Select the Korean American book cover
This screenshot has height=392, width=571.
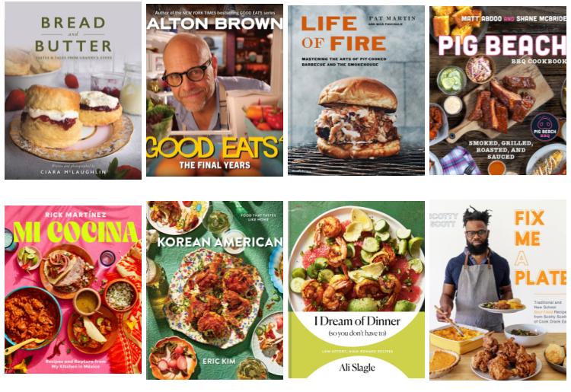[215, 290]
